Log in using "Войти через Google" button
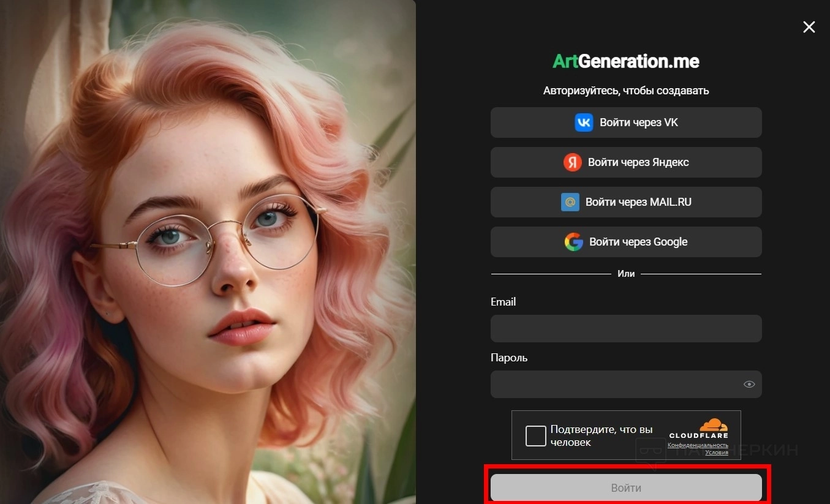Image resolution: width=830 pixels, height=504 pixels. pyautogui.click(x=626, y=242)
